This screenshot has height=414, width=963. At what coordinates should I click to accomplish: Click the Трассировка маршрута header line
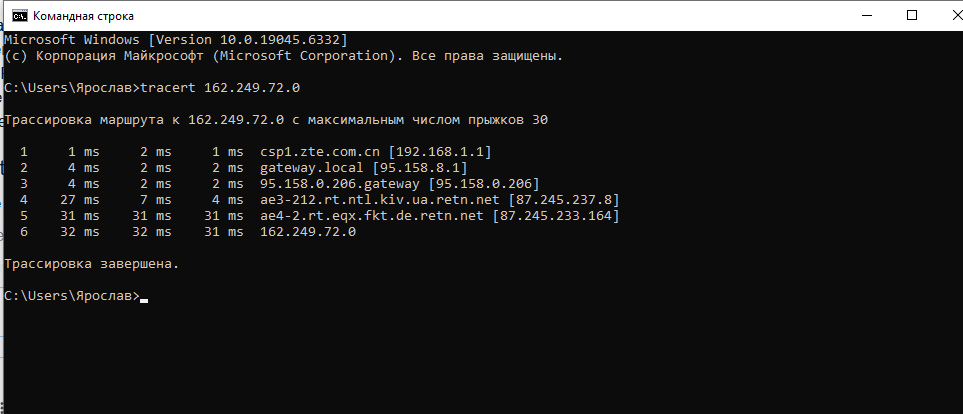point(276,120)
